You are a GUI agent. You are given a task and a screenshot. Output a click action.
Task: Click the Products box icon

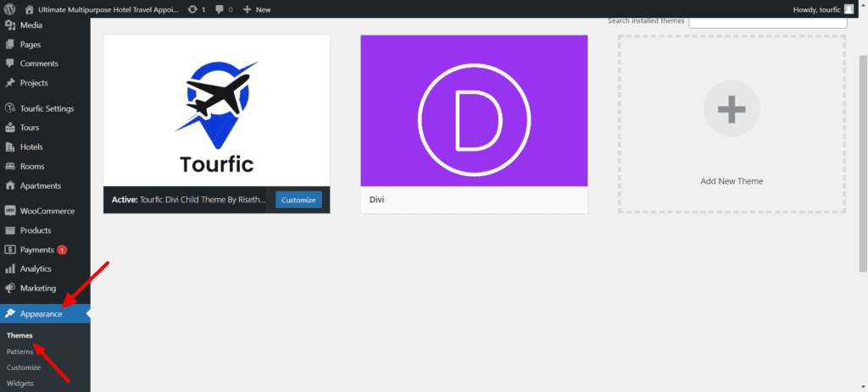(x=10, y=230)
